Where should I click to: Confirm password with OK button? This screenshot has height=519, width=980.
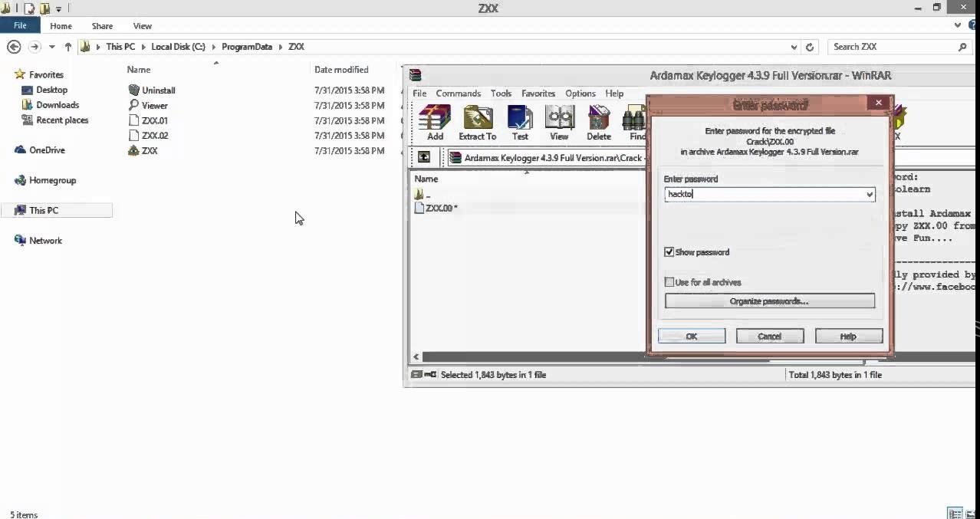point(692,336)
